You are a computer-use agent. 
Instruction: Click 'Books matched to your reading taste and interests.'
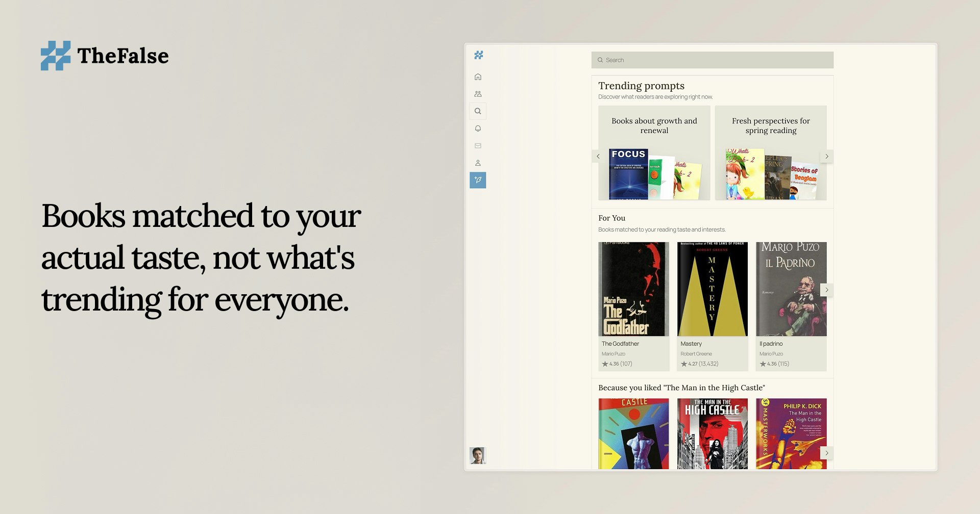click(662, 230)
